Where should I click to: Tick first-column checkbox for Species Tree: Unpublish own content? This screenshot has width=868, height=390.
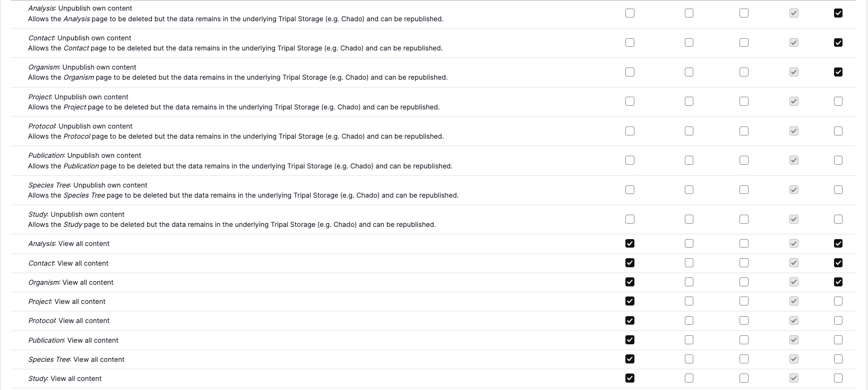point(630,190)
